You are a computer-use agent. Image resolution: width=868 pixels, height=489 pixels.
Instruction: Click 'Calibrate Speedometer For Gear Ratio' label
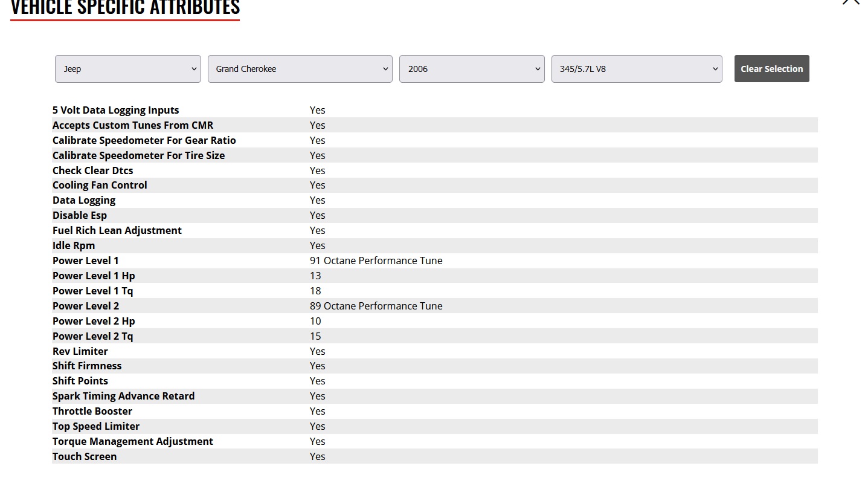[x=144, y=140]
